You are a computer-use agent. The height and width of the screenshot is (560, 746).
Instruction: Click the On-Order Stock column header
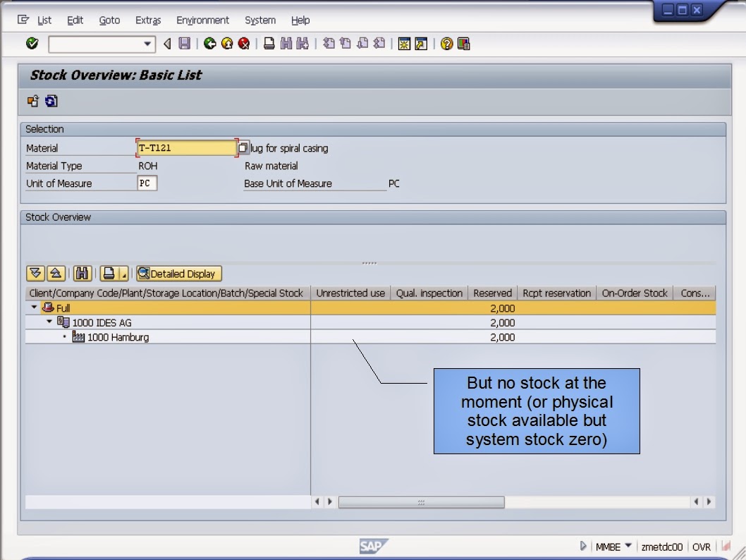point(635,293)
